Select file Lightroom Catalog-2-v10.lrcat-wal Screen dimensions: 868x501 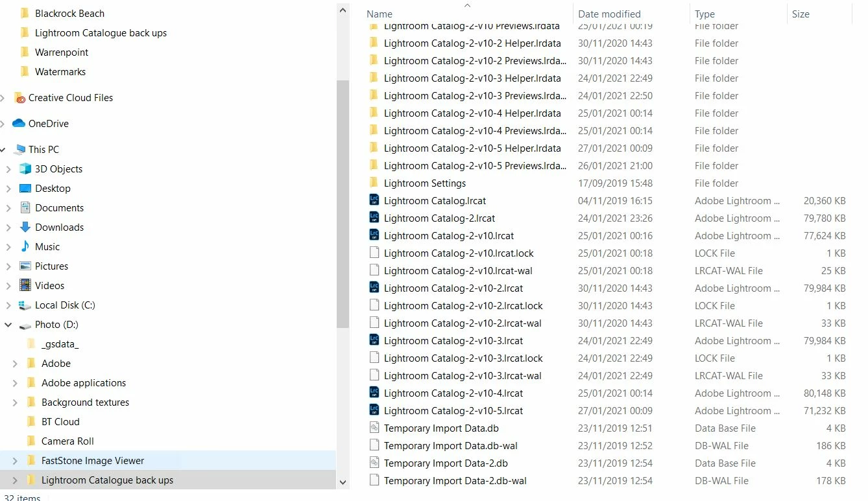click(458, 270)
